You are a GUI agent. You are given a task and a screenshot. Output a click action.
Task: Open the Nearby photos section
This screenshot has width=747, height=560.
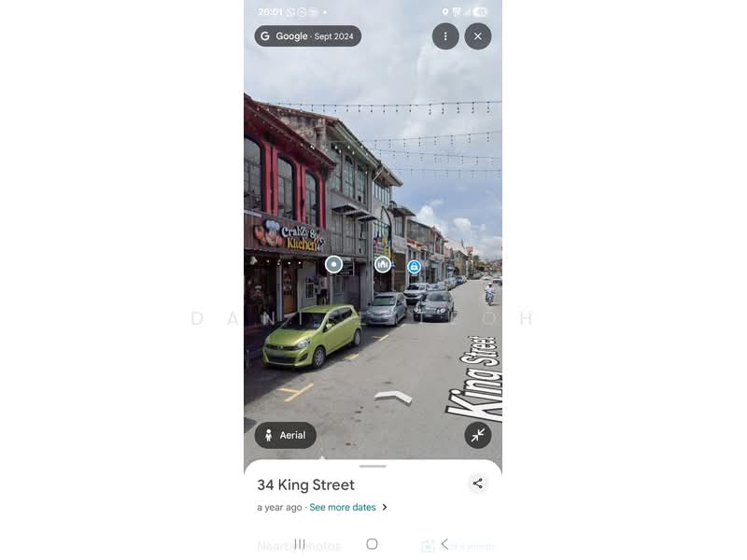299,546
